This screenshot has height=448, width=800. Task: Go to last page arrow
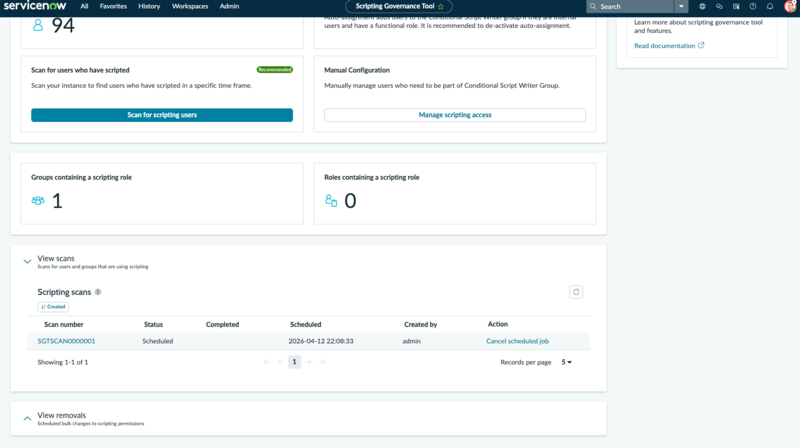pyautogui.click(x=322, y=362)
